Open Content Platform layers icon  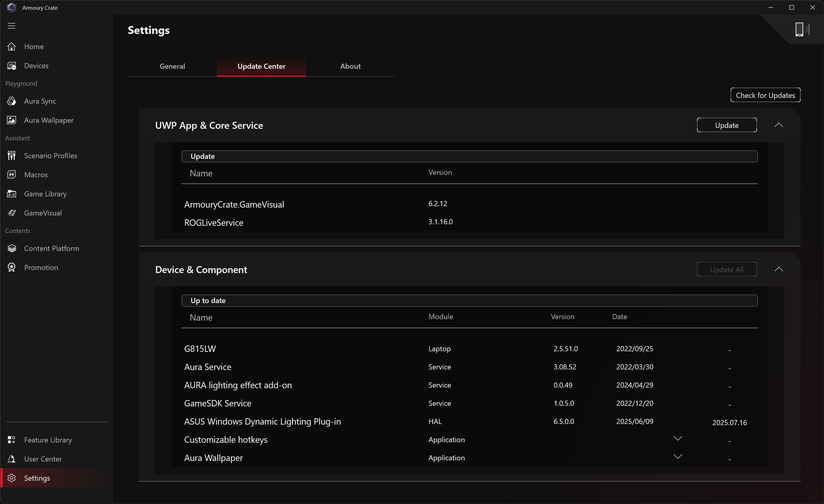point(12,248)
